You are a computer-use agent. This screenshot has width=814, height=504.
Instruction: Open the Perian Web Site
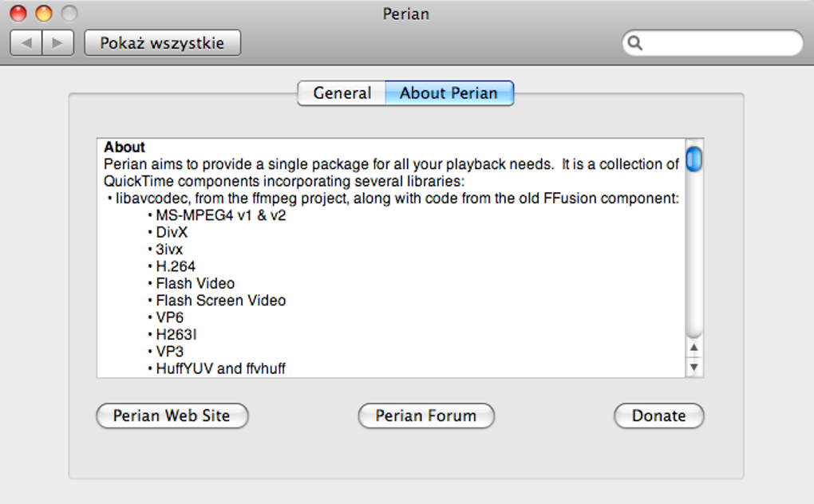click(172, 415)
